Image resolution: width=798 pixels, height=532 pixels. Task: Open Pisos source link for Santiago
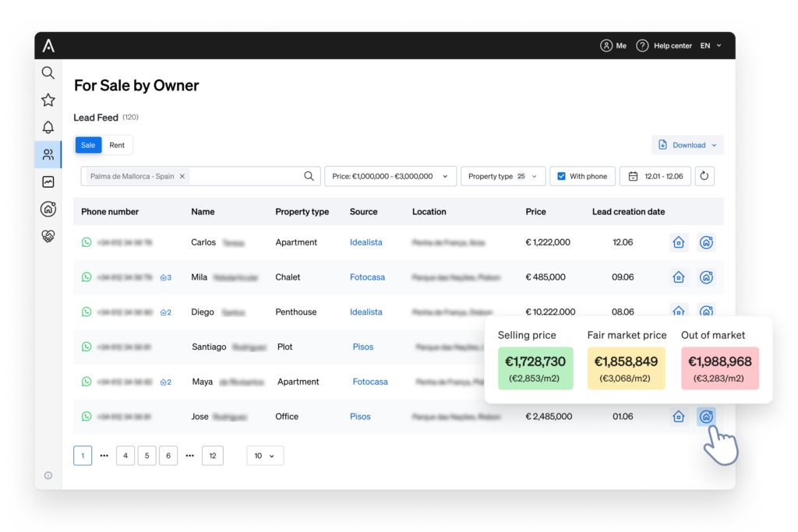(363, 347)
